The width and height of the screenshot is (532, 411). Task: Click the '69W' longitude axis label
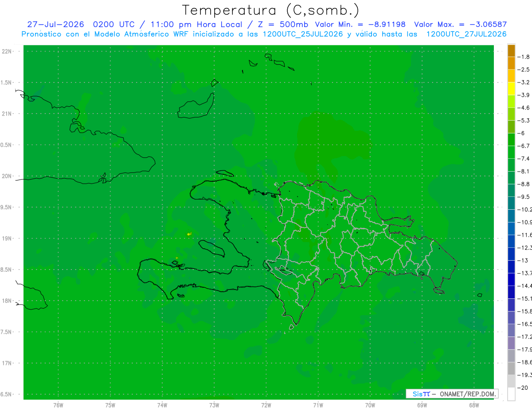[x=422, y=405]
